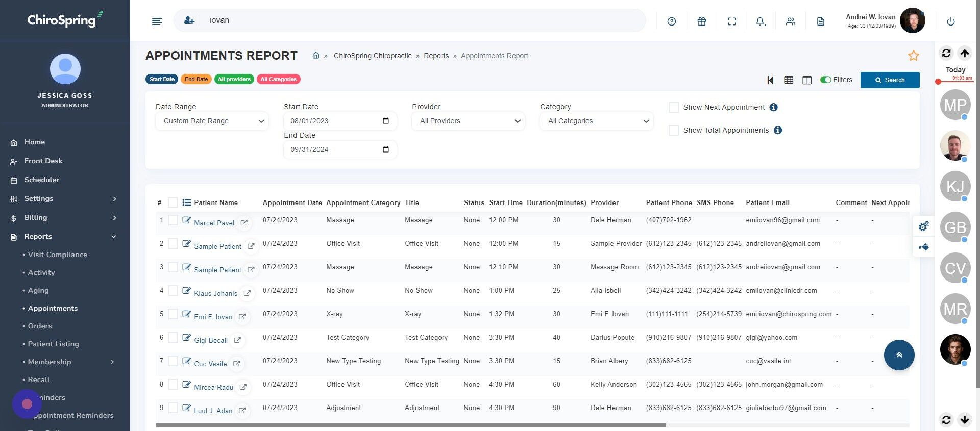
Task: Open Gigi Becali external link icon
Action: (237, 340)
